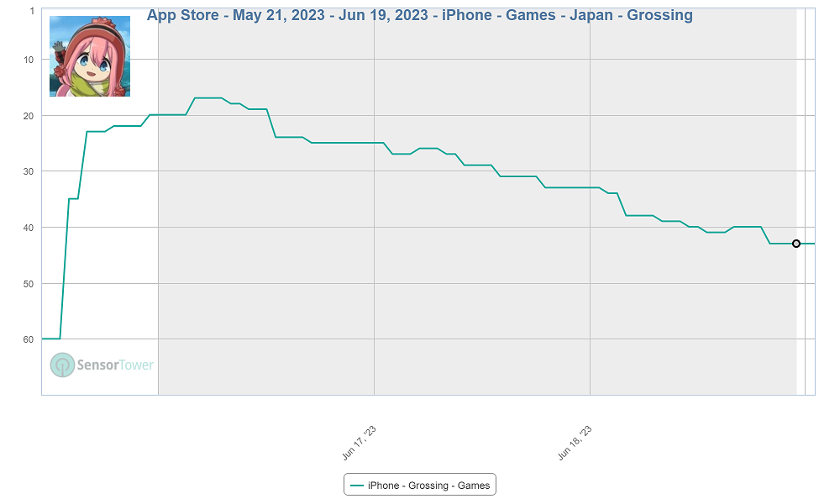Click the anime game app icon
Image resolution: width=840 pixels, height=504 pixels.
click(x=90, y=56)
